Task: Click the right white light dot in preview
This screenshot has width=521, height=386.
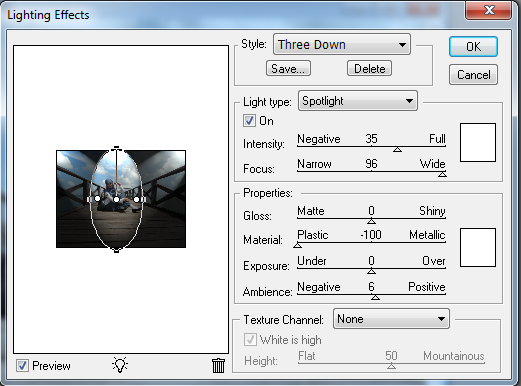Action: (136, 199)
